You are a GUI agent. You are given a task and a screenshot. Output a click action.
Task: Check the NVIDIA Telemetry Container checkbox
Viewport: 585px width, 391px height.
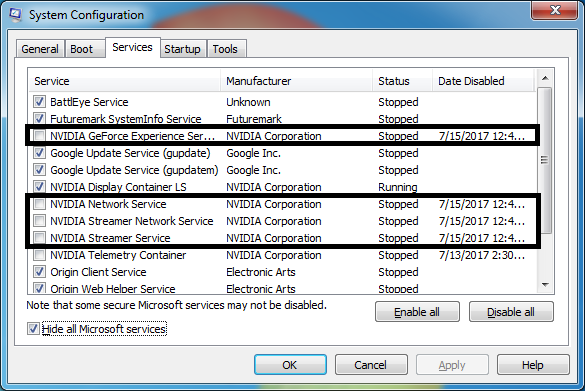(x=39, y=255)
